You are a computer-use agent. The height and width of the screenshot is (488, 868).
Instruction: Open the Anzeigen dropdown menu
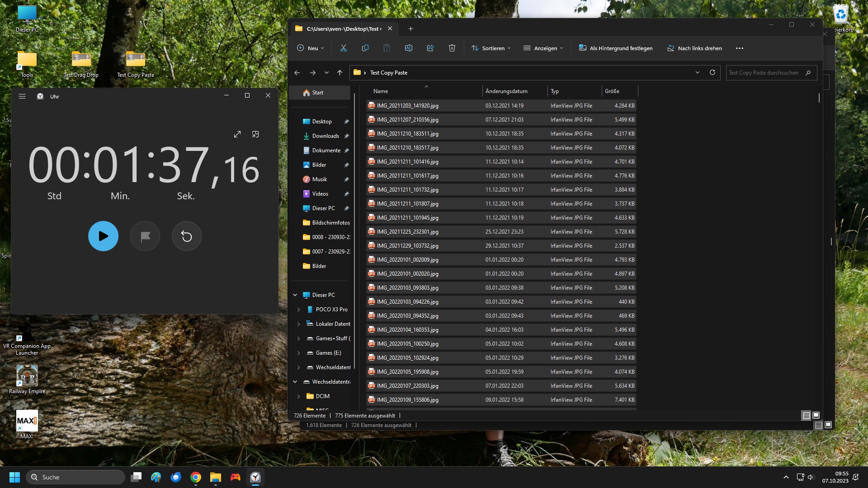[x=543, y=48]
